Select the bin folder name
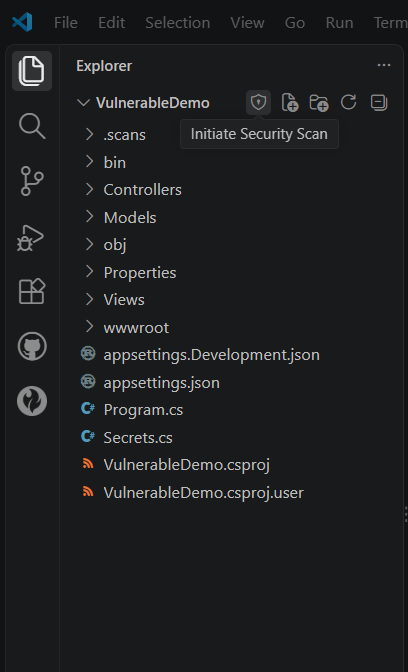408x672 pixels. coord(114,162)
